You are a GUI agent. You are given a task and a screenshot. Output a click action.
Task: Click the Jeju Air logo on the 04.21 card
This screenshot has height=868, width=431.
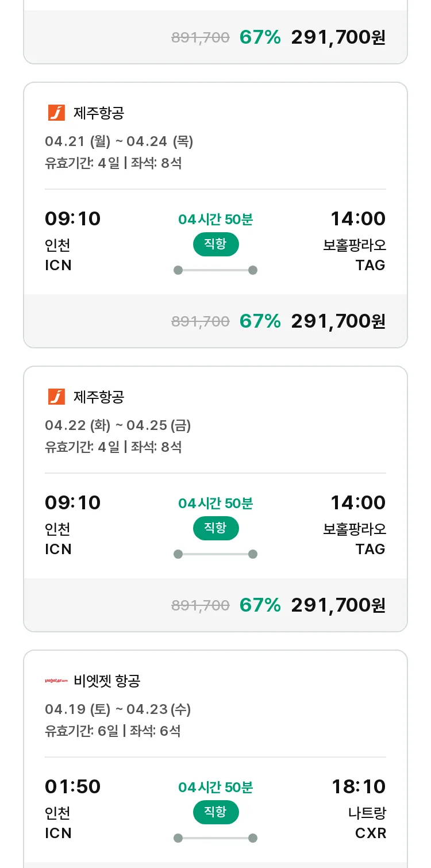56,113
